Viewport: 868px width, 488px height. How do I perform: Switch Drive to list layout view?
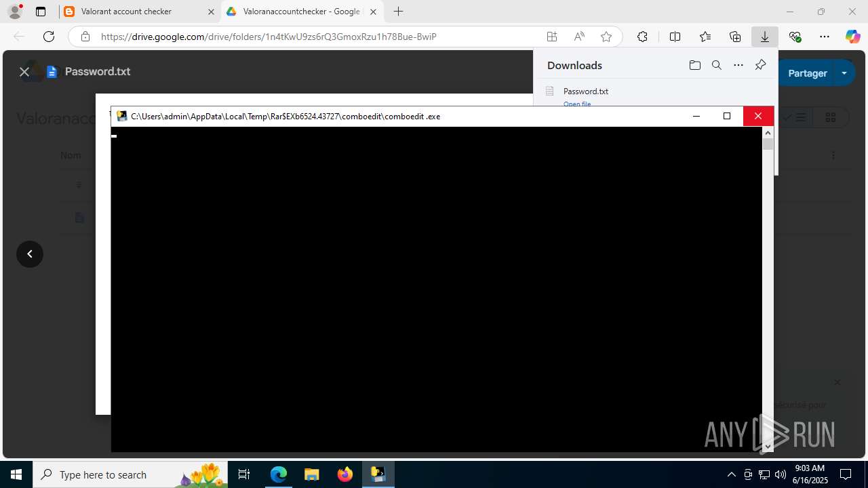coord(794,117)
